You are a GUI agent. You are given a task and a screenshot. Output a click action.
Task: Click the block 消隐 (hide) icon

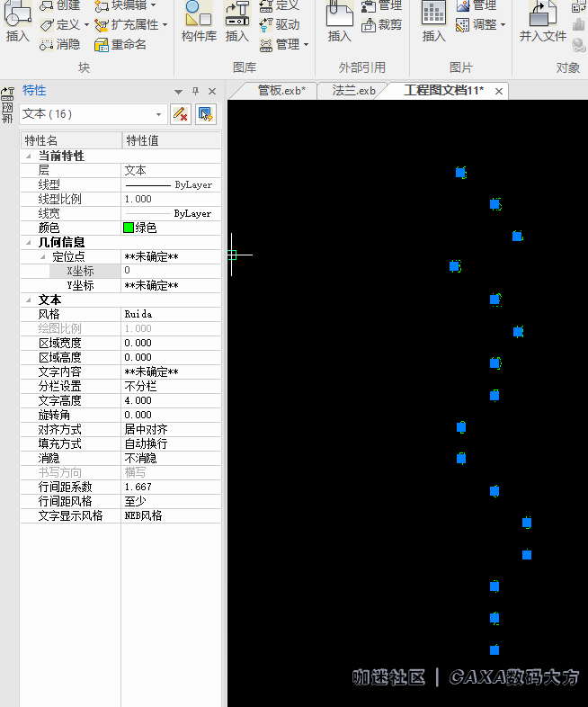tap(47, 44)
